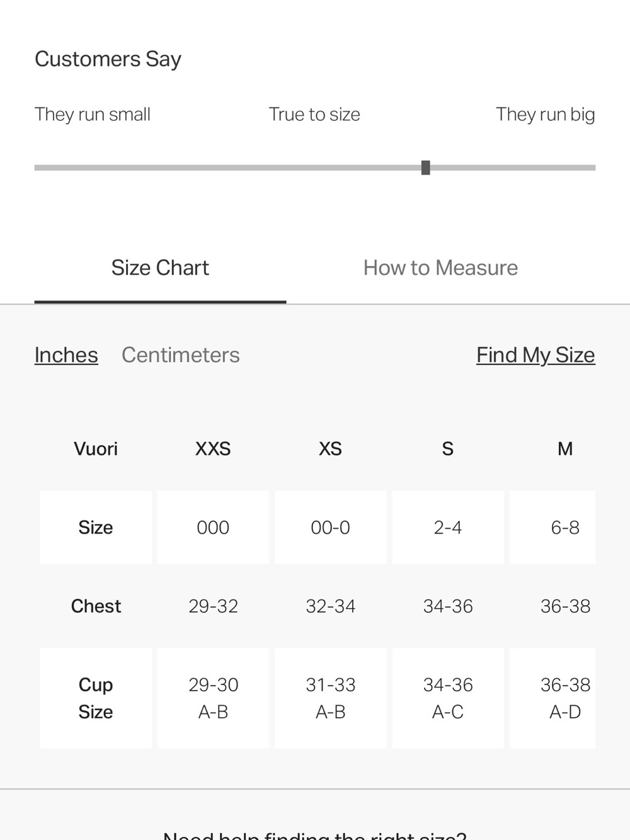Click the Customers Say heading
Screen dimensions: 630x840
(x=108, y=59)
